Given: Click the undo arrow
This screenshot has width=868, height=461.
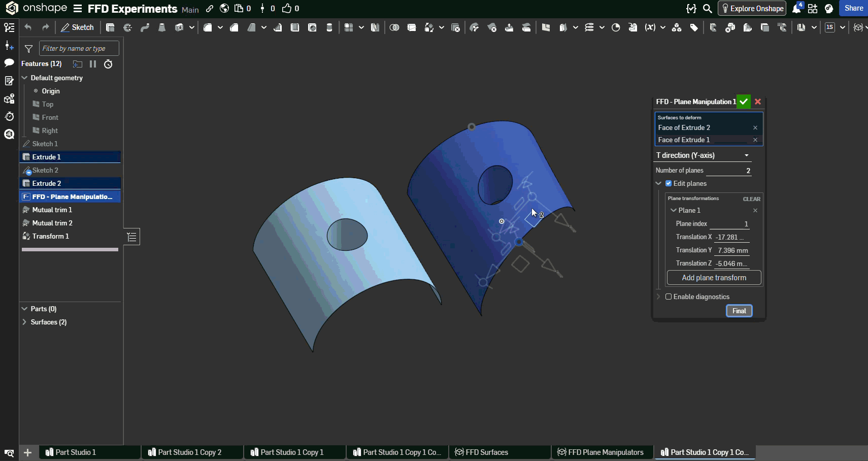Looking at the screenshot, I should pos(28,27).
